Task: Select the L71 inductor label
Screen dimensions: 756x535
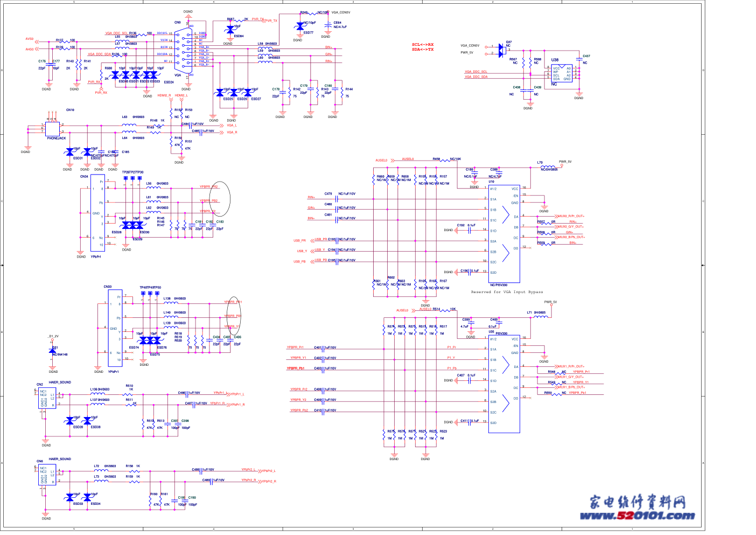Action: pos(529,312)
